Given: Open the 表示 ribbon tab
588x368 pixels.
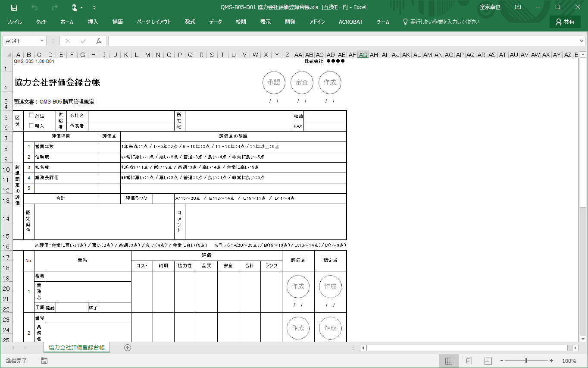Looking at the screenshot, I should tap(266, 22).
